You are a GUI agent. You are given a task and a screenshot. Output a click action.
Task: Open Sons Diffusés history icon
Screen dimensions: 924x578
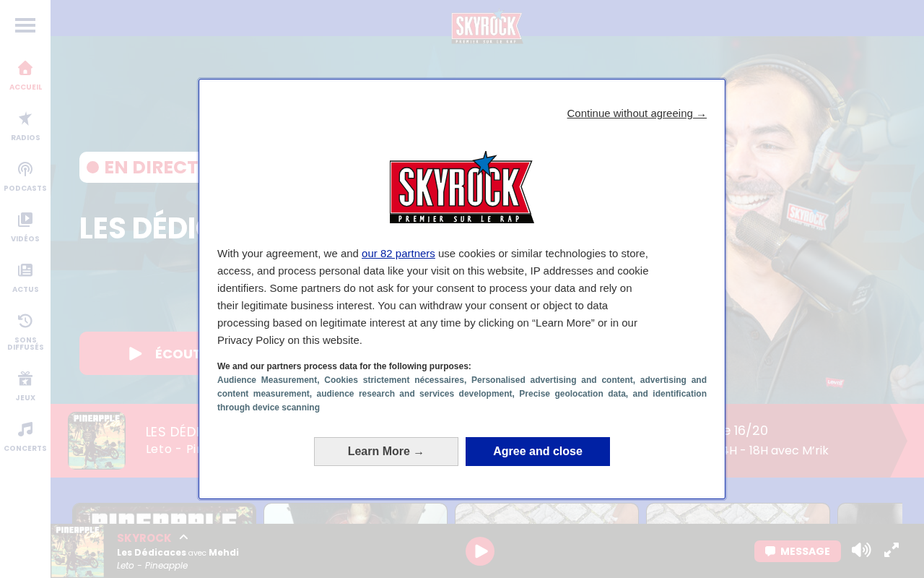tap(25, 321)
